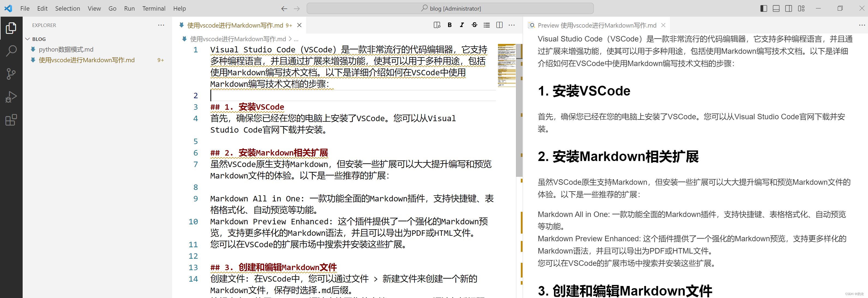This screenshot has height=298, width=868.
Task: Collapse the BLOG folder in Explorer
Action: pos(28,39)
